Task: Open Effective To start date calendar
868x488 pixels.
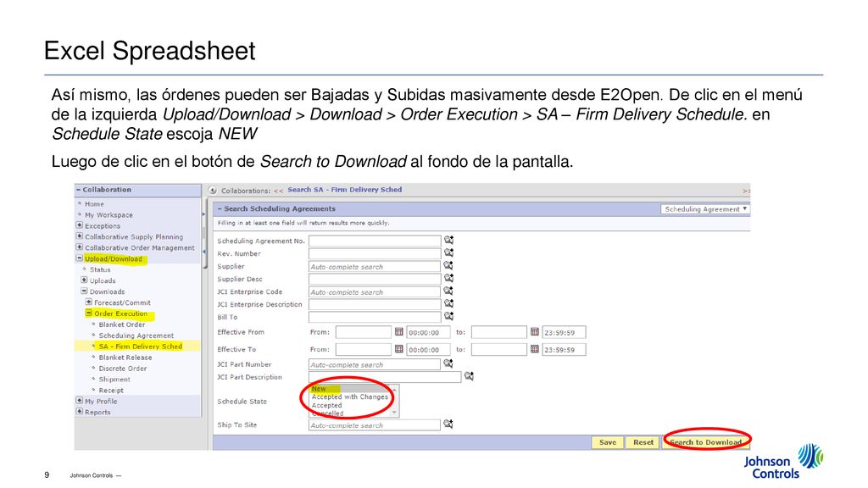Action: click(x=398, y=349)
